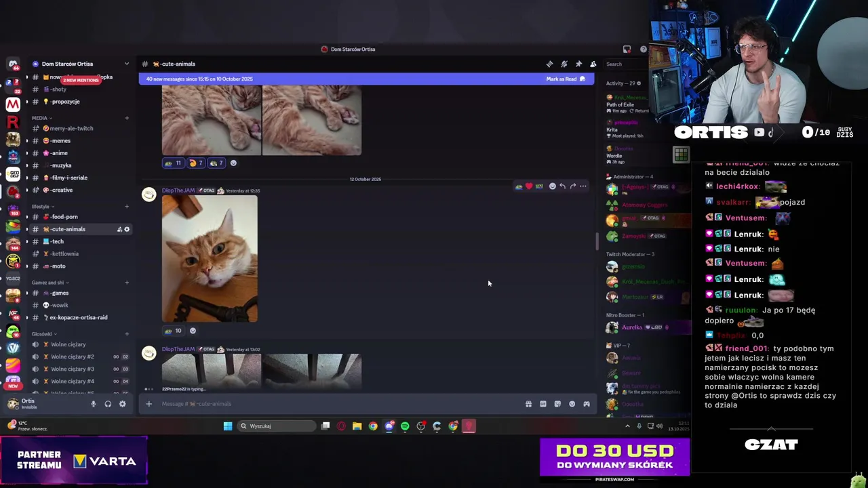Open the -food-porn channel
Screen dimensions: 868x488
coord(80,217)
